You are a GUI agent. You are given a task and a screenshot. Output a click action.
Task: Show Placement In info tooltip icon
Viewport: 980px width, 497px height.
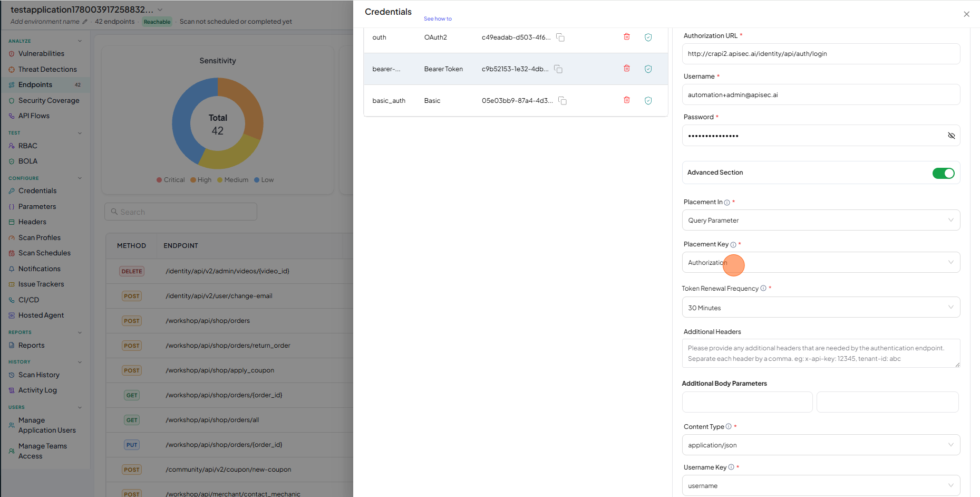(x=727, y=203)
